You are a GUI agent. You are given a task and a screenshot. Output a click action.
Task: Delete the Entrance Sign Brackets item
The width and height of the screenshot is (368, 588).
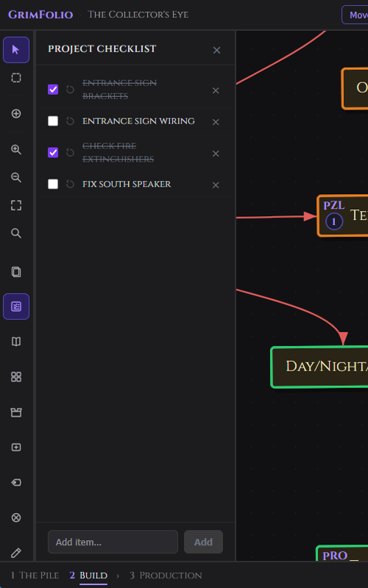pos(216,90)
